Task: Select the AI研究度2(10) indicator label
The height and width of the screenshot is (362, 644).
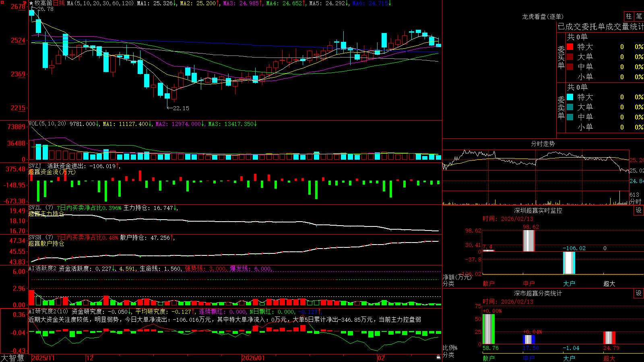Action: (x=48, y=311)
